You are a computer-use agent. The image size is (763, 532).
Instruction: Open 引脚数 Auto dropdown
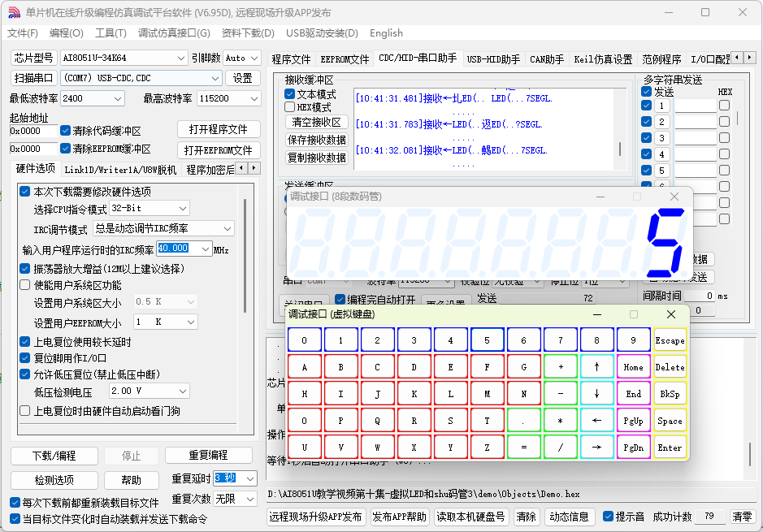pos(242,58)
